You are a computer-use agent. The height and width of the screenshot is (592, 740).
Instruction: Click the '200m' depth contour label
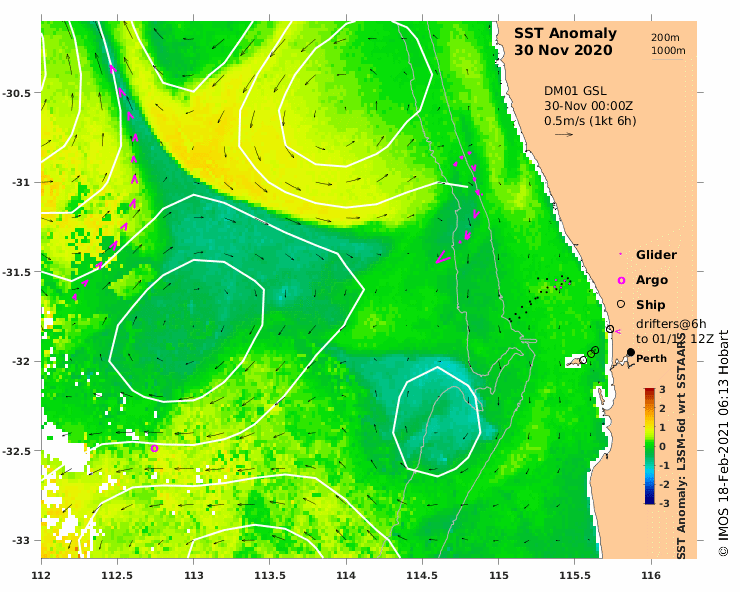[665, 38]
